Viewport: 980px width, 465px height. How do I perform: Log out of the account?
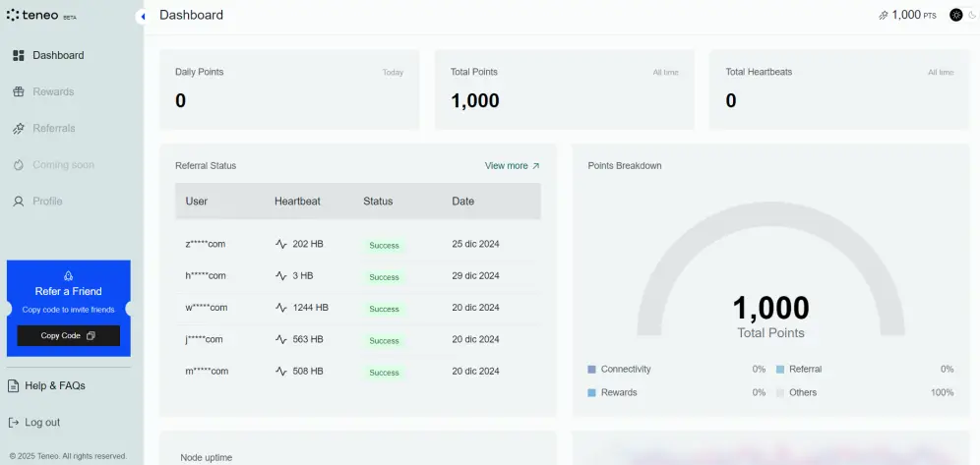[x=42, y=423]
